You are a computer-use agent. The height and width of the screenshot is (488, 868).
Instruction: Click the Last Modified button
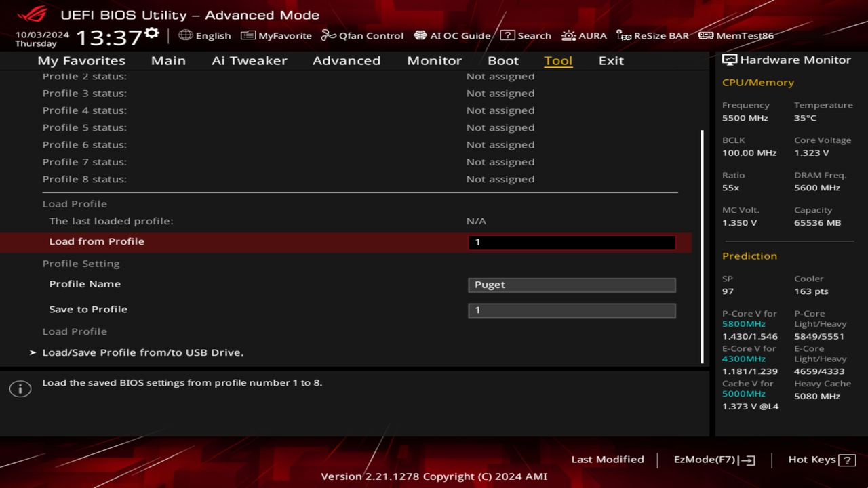point(608,460)
